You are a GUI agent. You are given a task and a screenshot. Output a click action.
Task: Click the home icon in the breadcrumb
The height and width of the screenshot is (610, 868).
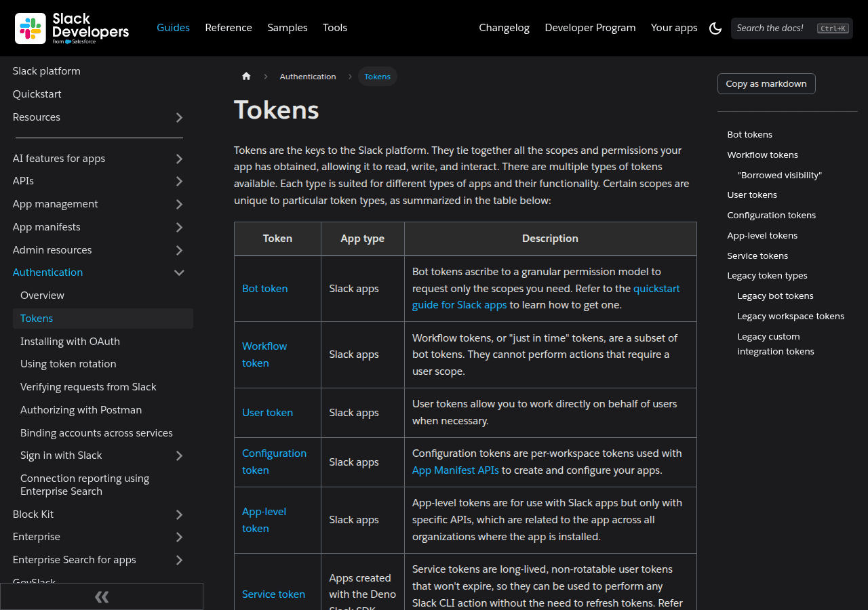click(x=246, y=76)
